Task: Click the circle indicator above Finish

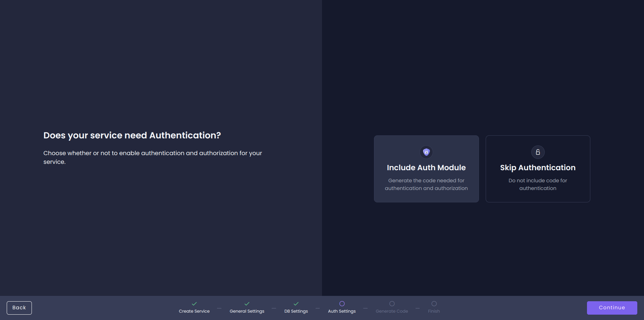Action: click(434, 304)
